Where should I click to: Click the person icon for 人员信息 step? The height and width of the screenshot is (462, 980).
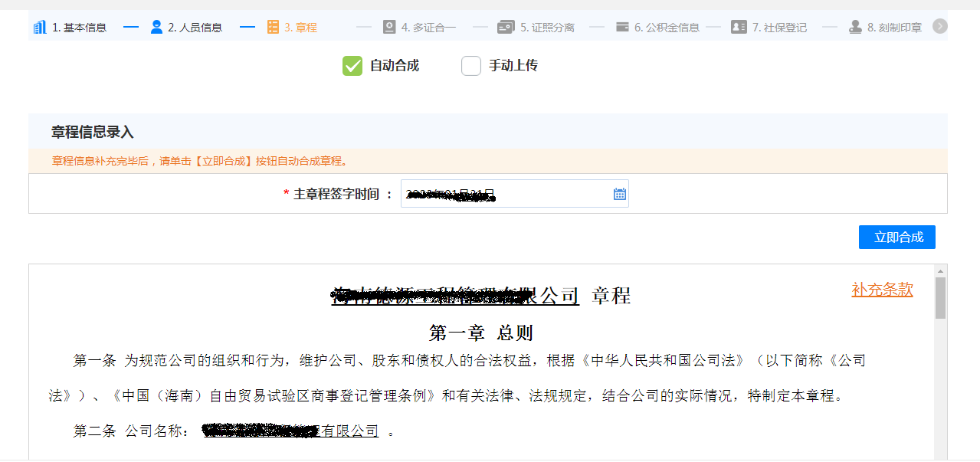coord(156,28)
